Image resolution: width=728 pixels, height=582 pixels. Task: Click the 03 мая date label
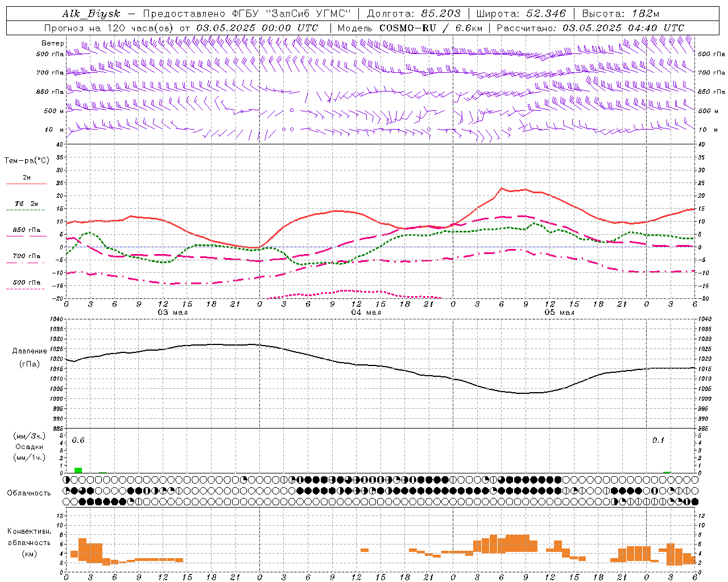(x=172, y=313)
